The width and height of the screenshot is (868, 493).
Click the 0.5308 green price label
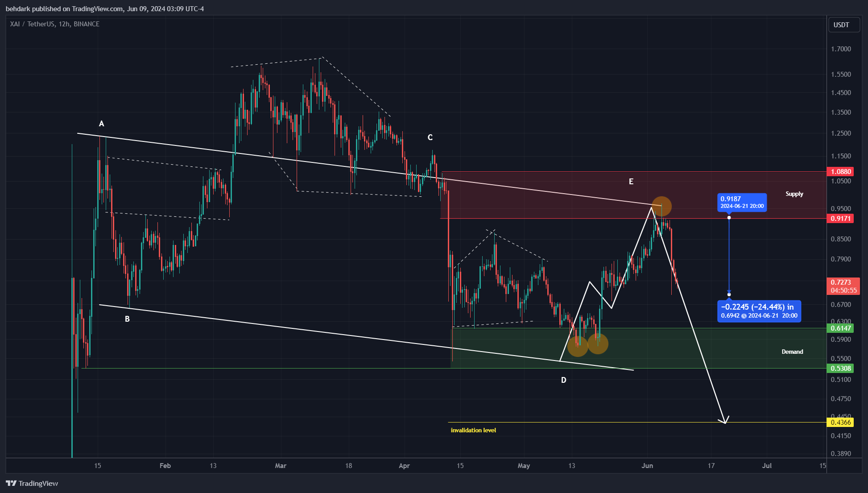click(x=840, y=369)
